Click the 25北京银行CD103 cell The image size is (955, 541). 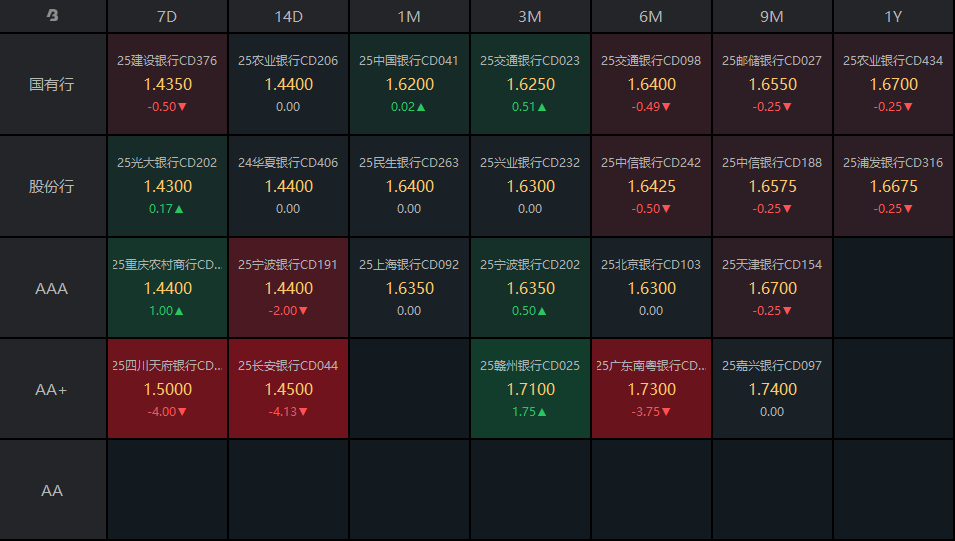click(x=651, y=288)
